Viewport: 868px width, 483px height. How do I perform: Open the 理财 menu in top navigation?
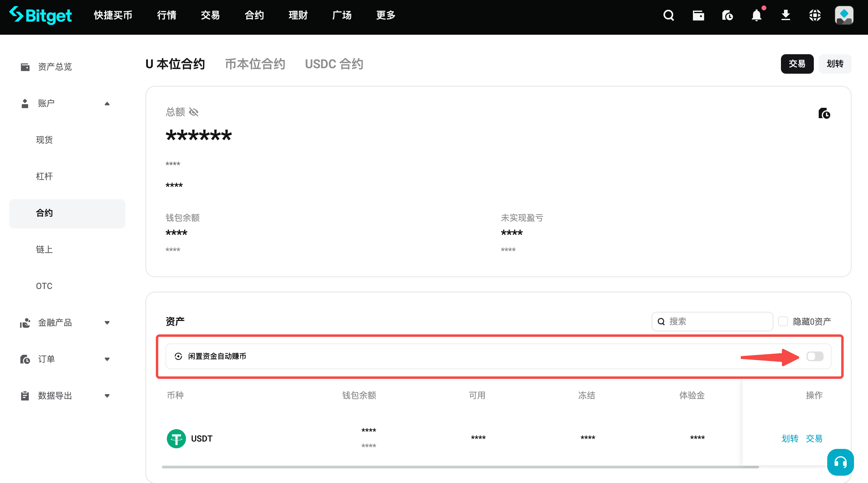click(298, 15)
